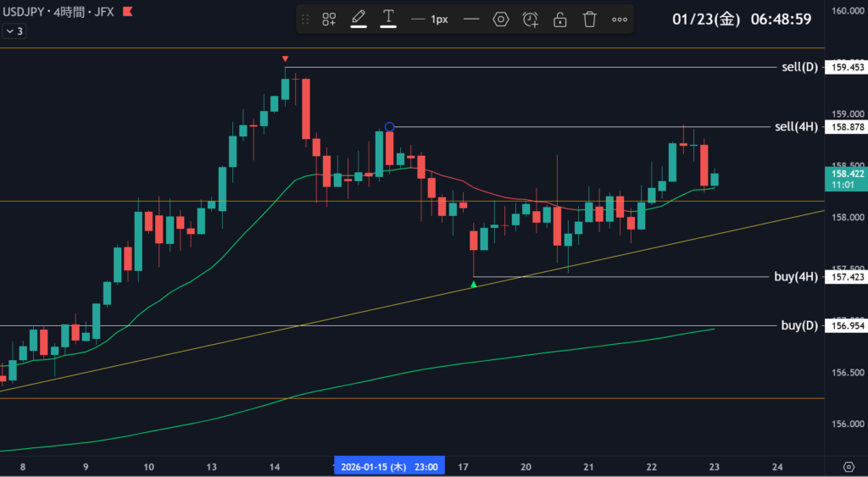Click the red flag next to JFX
Viewport: 868px width, 477px height.
(127, 13)
